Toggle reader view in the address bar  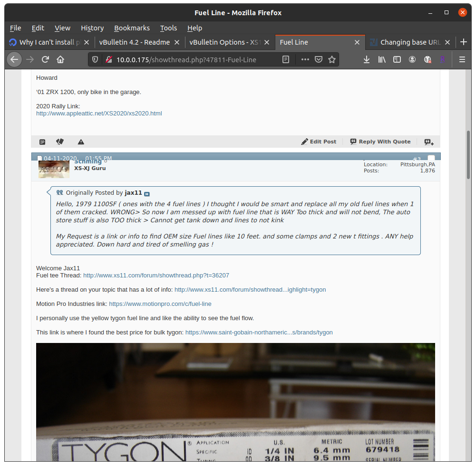[x=286, y=59]
